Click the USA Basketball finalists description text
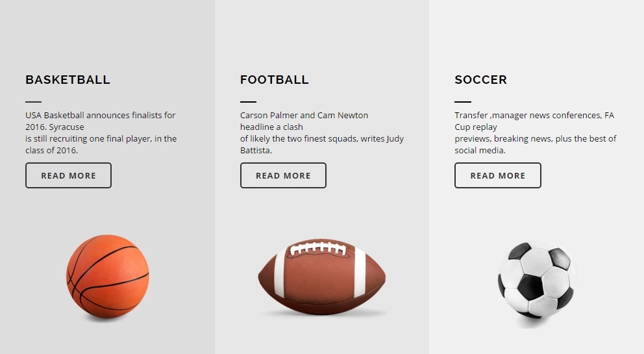This screenshot has width=644, height=354. tap(101, 133)
